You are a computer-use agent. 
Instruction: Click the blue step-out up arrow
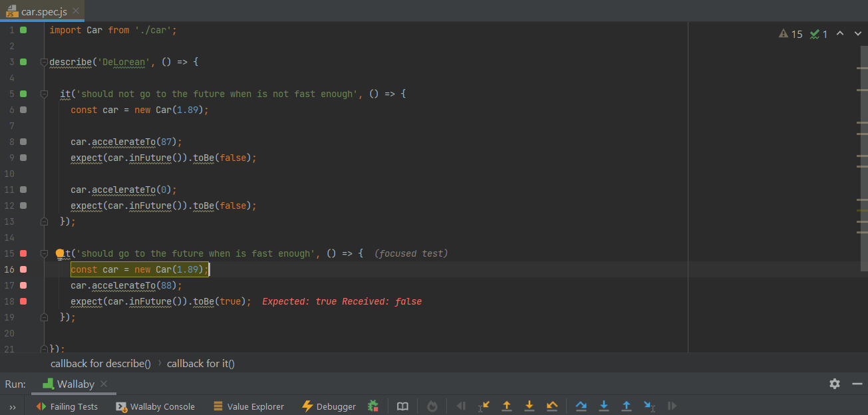click(627, 406)
